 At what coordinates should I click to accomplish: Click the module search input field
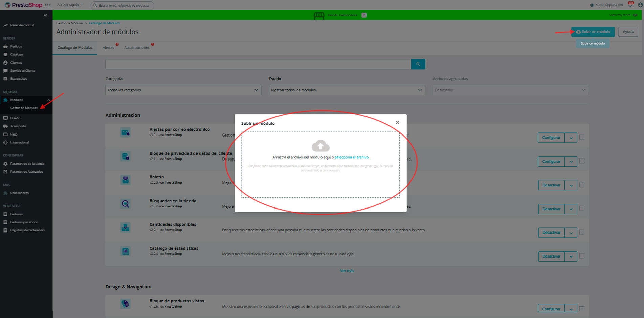coord(258,64)
